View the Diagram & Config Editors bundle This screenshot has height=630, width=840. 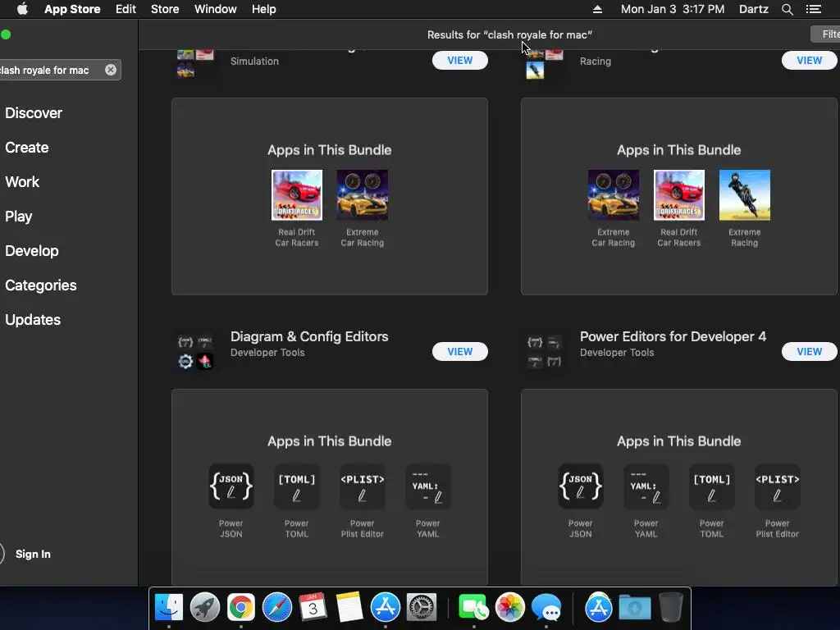tap(460, 351)
